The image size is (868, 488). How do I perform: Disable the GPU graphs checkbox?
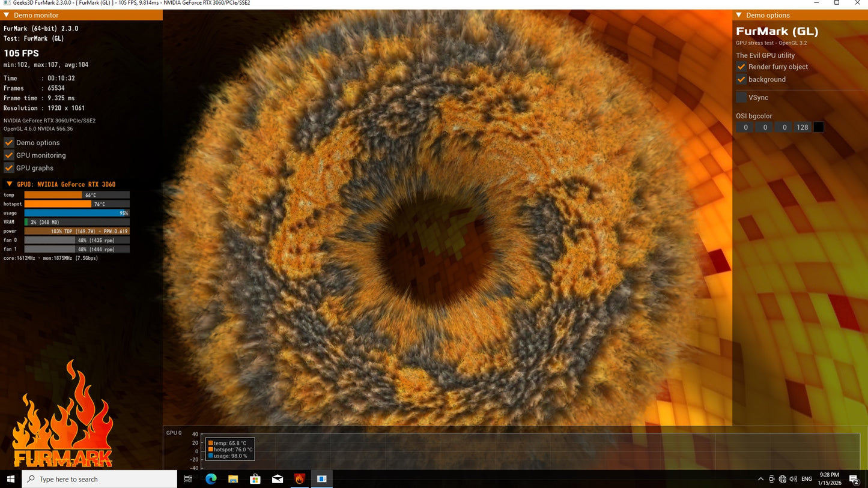[x=9, y=168]
